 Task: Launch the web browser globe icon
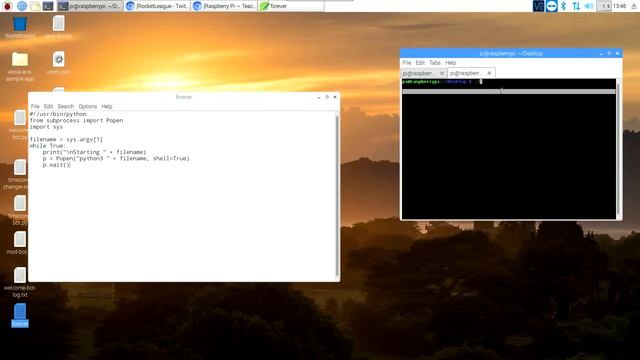[22, 6]
